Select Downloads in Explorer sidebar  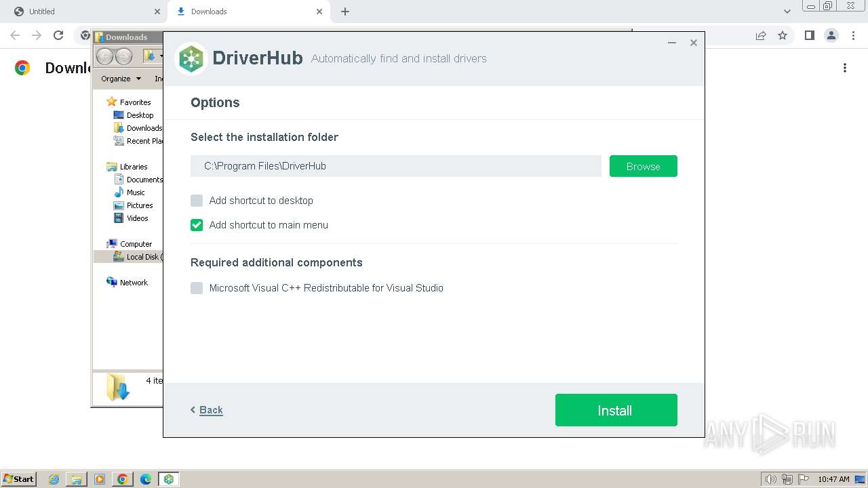pyautogui.click(x=138, y=128)
